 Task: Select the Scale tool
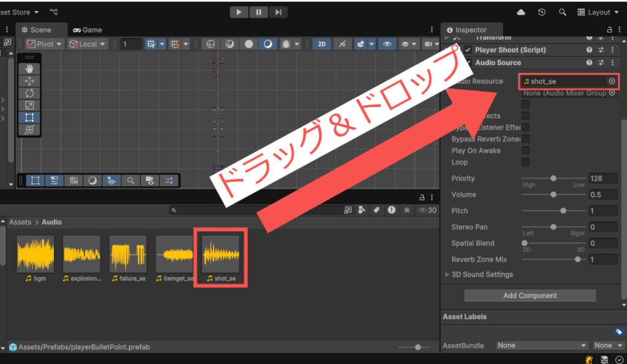pyautogui.click(x=29, y=105)
